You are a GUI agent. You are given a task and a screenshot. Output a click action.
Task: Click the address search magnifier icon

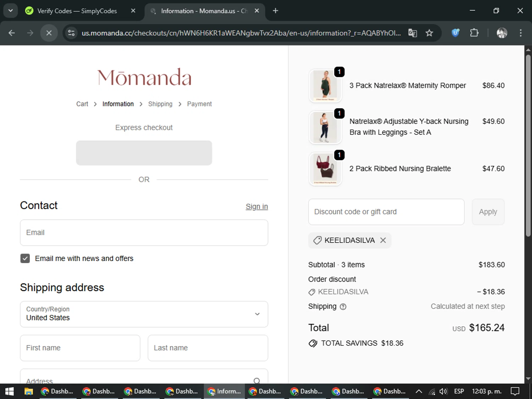(x=257, y=381)
